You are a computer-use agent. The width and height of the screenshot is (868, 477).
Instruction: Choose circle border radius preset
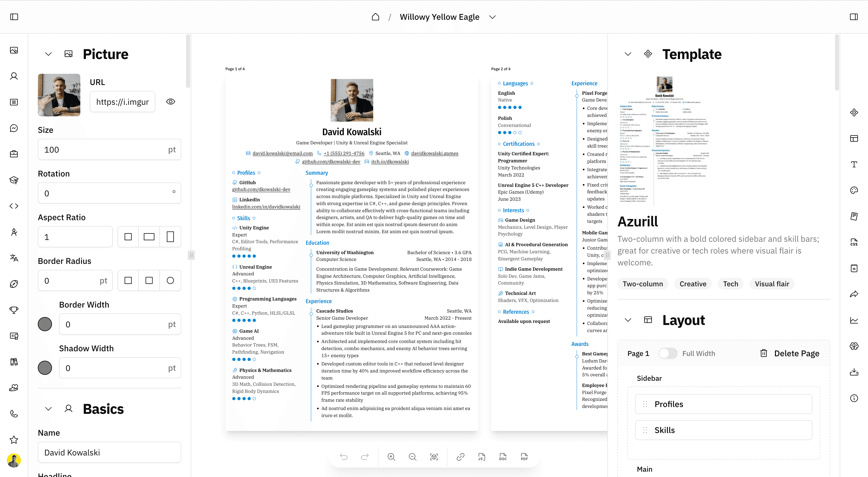pyautogui.click(x=170, y=281)
